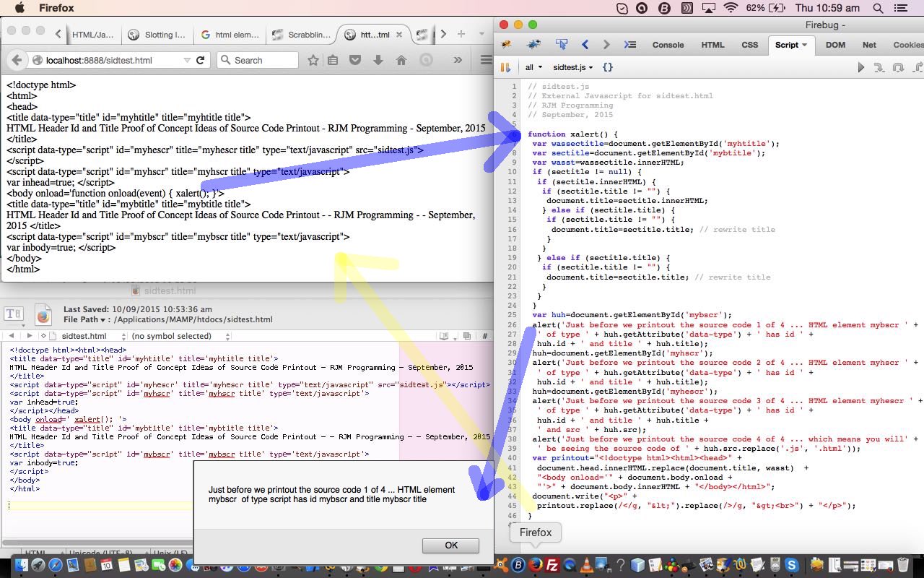Click Wi-Fi icon in menu bar
This screenshot has height=578, width=924.
731,8
